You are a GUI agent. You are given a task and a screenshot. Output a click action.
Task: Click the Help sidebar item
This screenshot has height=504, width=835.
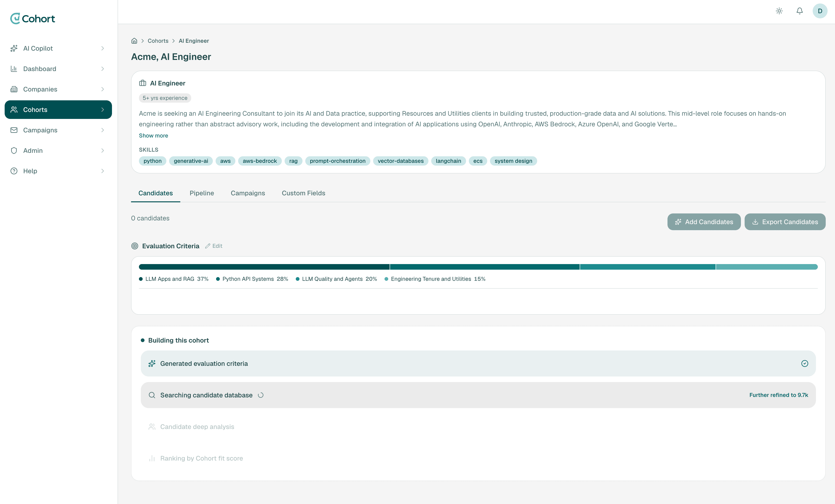pos(58,171)
